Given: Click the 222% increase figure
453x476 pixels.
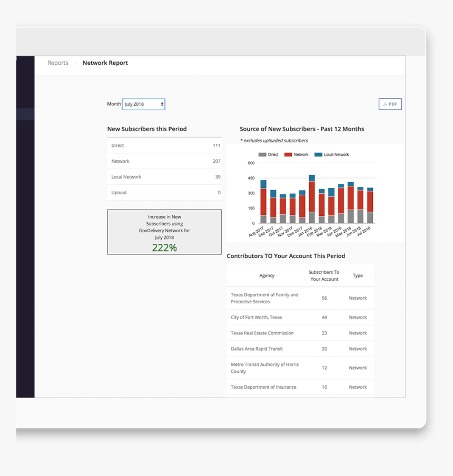Looking at the screenshot, I should point(164,247).
